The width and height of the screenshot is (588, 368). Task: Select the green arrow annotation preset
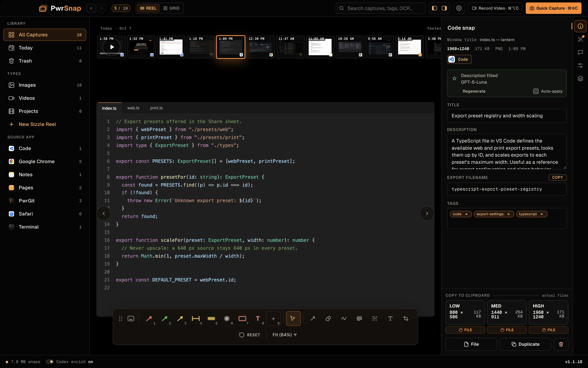point(165,318)
